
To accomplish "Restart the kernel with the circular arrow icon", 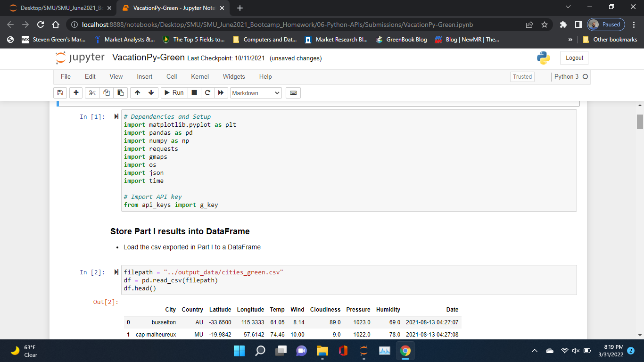I will pos(207,93).
